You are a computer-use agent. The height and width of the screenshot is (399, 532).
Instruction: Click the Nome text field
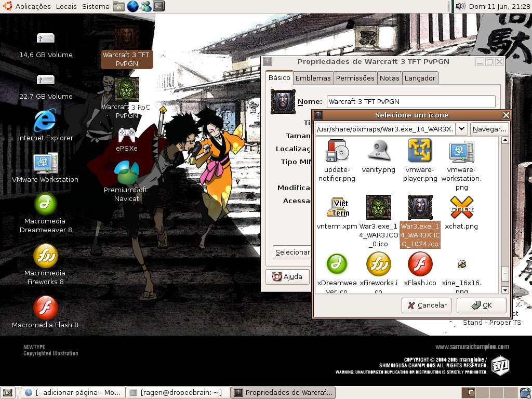coord(410,101)
